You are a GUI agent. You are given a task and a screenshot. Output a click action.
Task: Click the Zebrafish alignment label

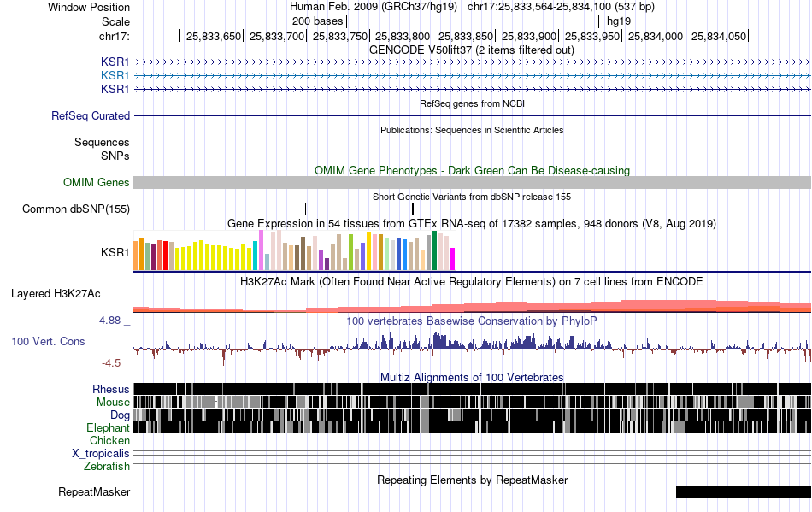pyautogui.click(x=107, y=467)
